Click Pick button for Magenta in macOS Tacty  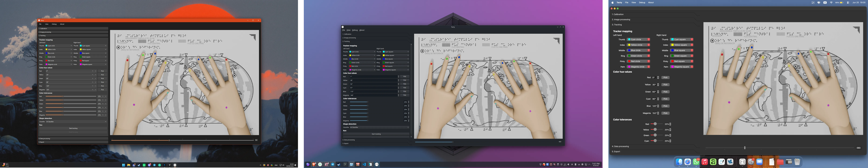click(666, 113)
